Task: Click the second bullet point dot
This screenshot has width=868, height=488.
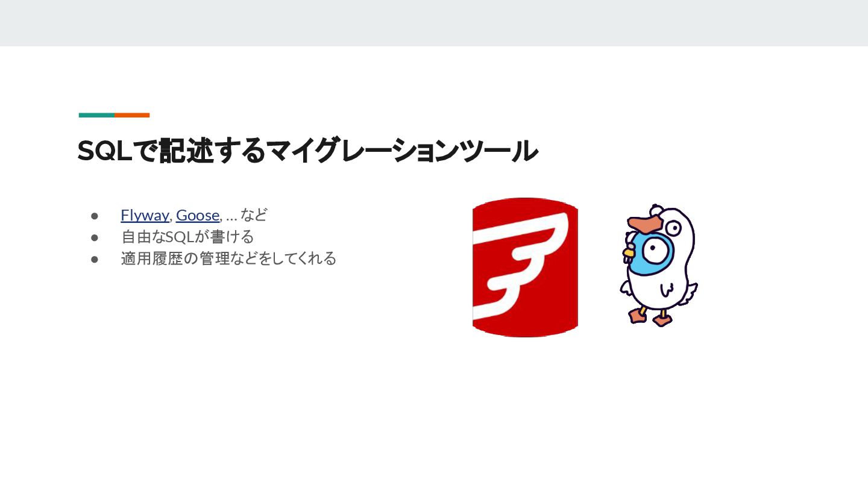Action: [x=95, y=237]
